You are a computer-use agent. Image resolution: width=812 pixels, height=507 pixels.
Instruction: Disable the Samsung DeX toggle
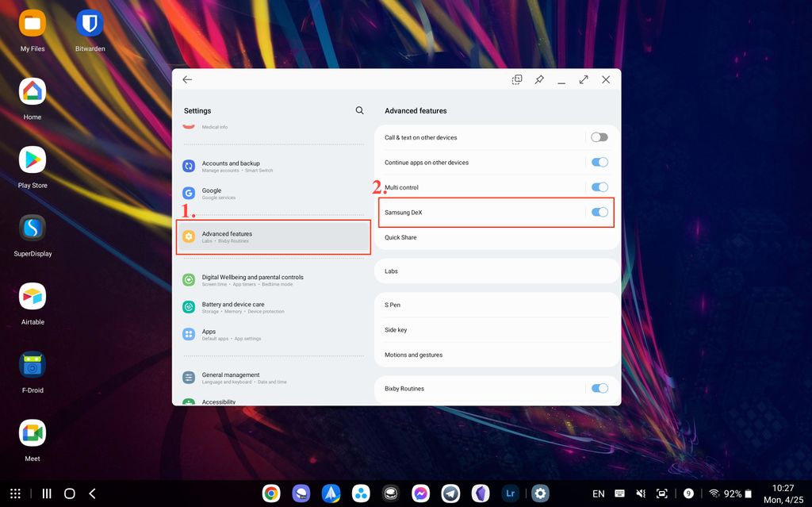coord(599,213)
